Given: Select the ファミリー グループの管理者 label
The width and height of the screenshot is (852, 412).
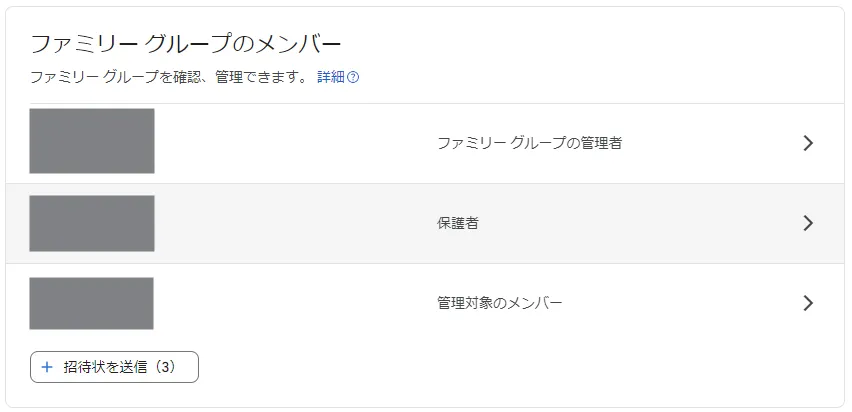Looking at the screenshot, I should [x=529, y=143].
